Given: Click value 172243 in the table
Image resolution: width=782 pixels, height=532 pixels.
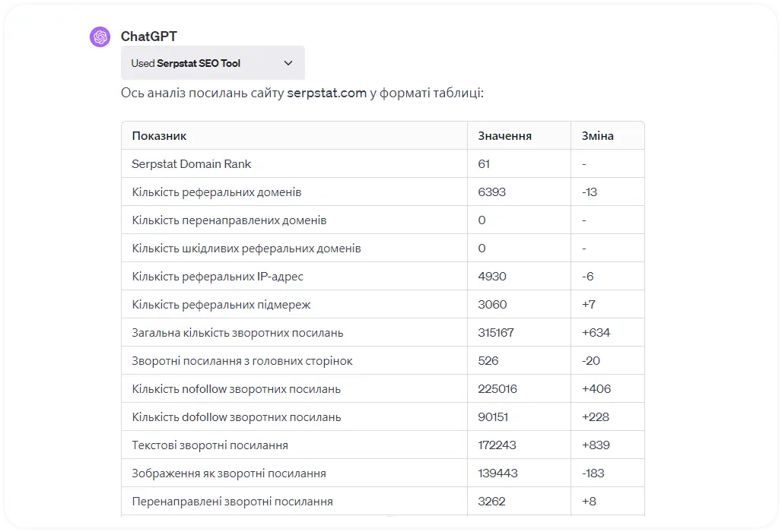Looking at the screenshot, I should (497, 445).
